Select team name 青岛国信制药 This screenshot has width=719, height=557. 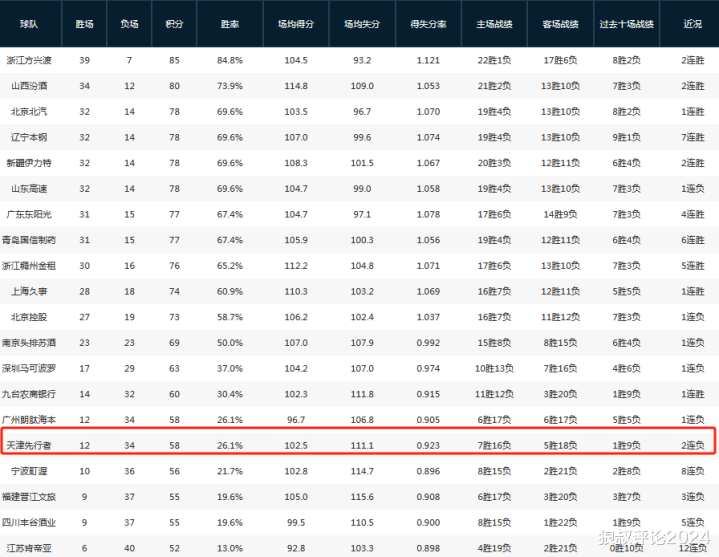(x=29, y=240)
